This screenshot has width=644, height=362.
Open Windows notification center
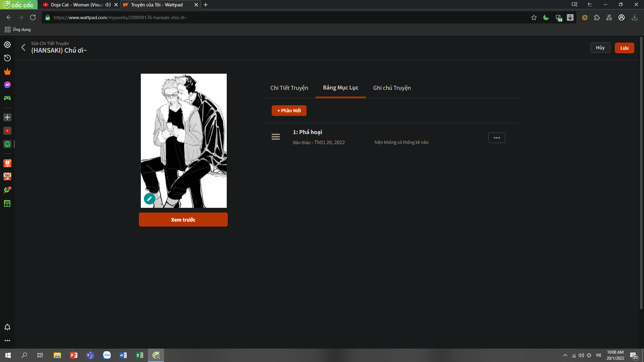(x=634, y=356)
